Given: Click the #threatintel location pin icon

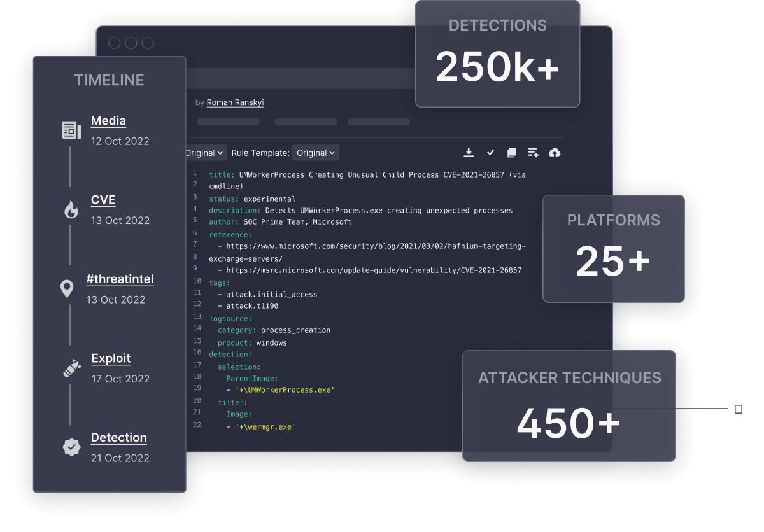Looking at the screenshot, I should point(67,288).
